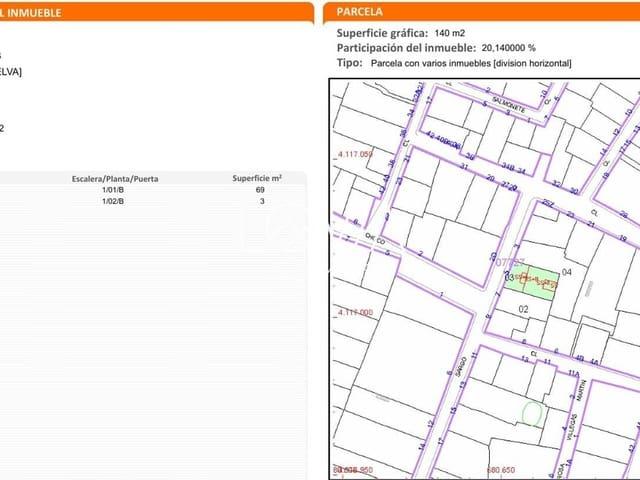Click the 'MARTIN' street label

click(x=582, y=390)
